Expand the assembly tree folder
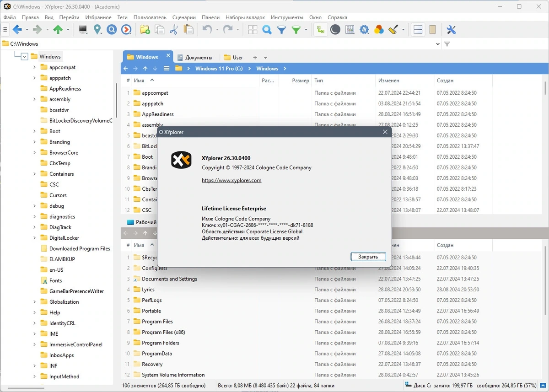The image size is (549, 392). pos(34,99)
